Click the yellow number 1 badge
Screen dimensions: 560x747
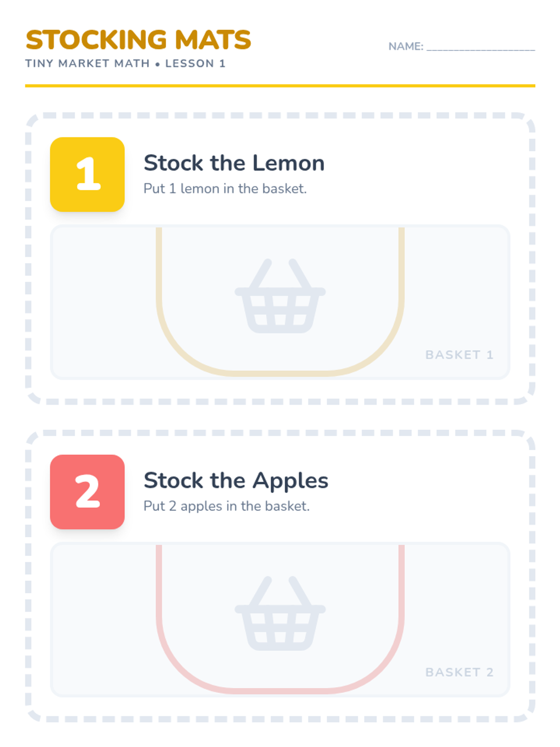pyautogui.click(x=87, y=174)
